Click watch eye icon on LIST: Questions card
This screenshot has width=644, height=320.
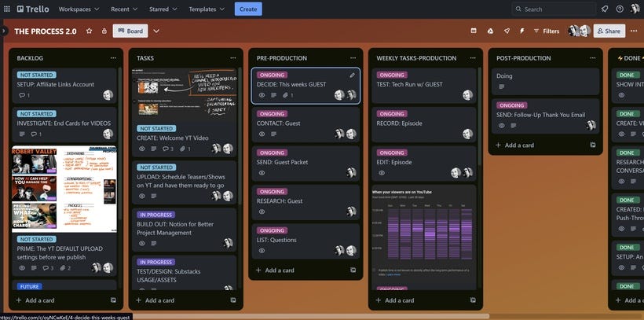262,251
